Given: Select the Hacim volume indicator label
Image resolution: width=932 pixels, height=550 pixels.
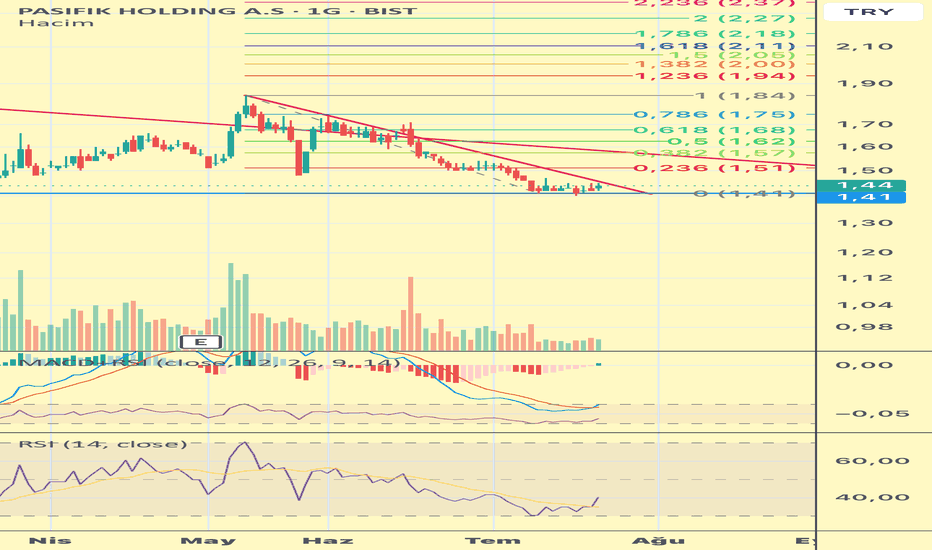Looking at the screenshot, I should coord(56,23).
